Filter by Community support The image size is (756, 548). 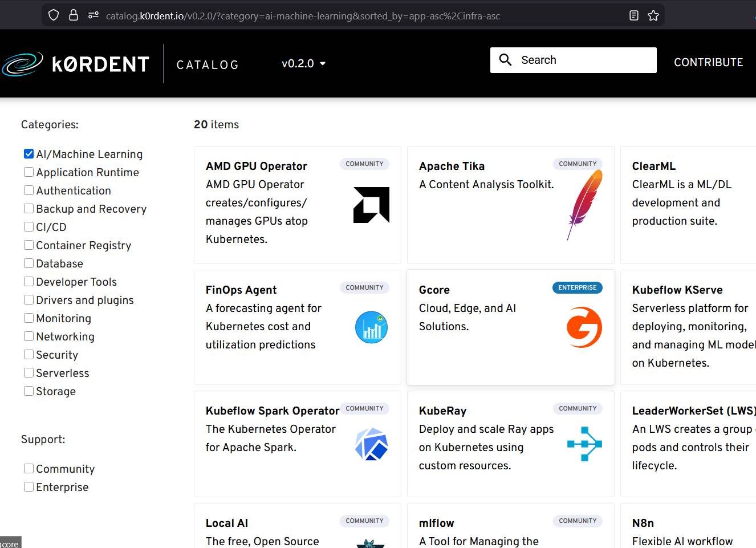pos(29,468)
